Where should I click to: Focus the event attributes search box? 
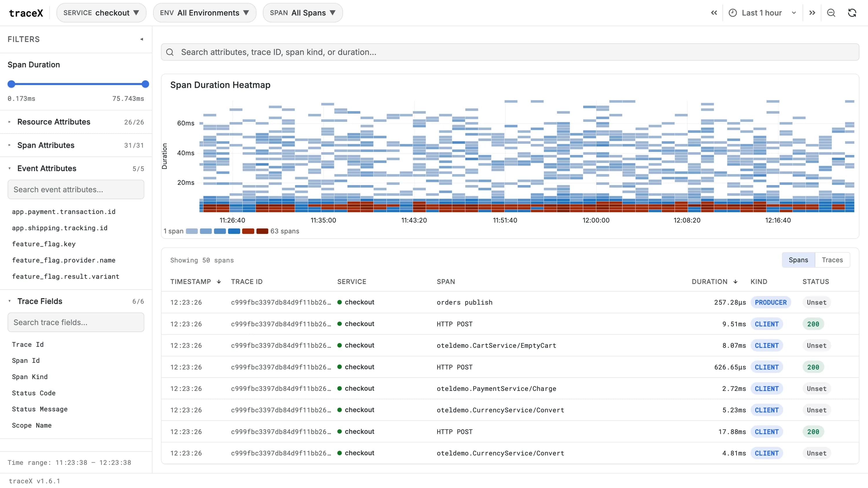click(76, 190)
